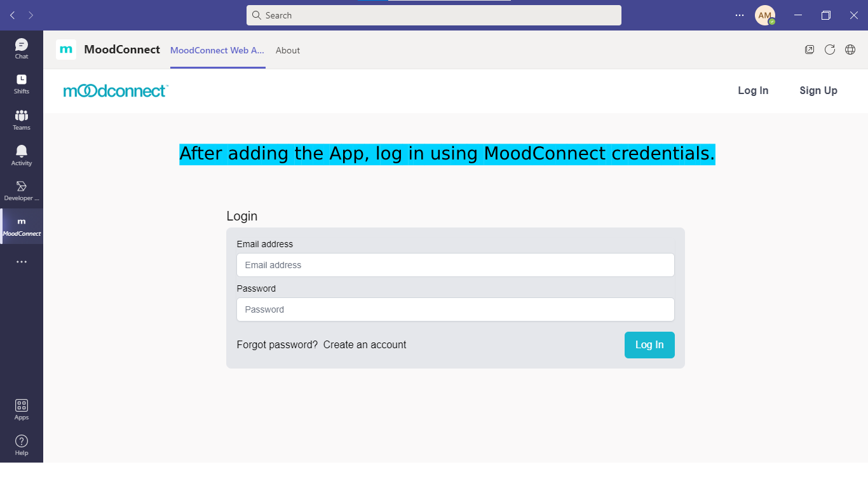
Task: Click the Forgot password link
Action: point(277,345)
